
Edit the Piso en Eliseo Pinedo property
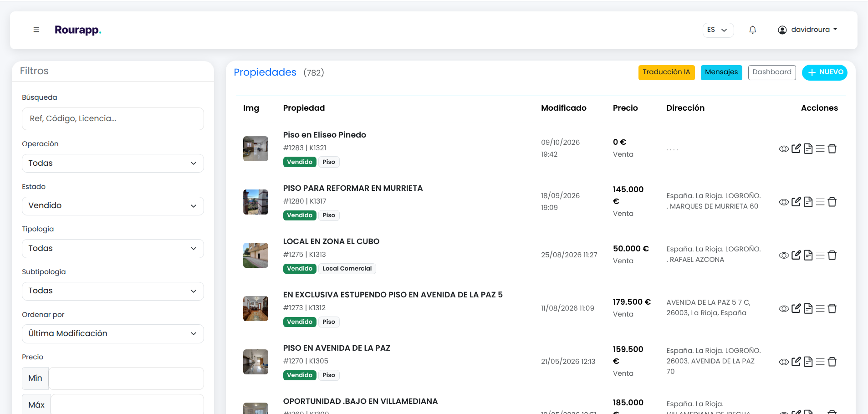(796, 148)
